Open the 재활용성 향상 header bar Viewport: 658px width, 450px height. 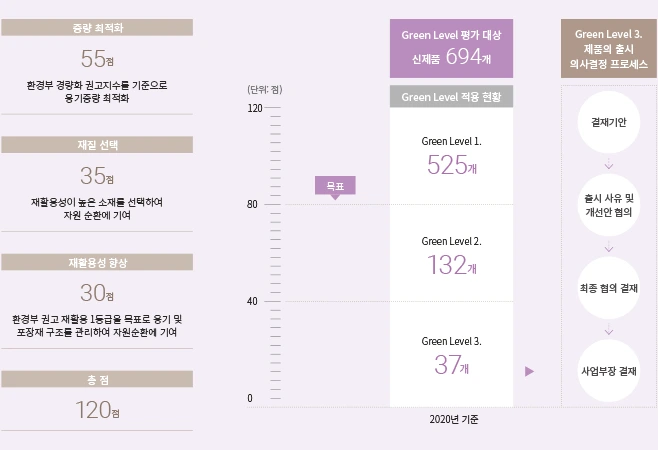(97, 262)
